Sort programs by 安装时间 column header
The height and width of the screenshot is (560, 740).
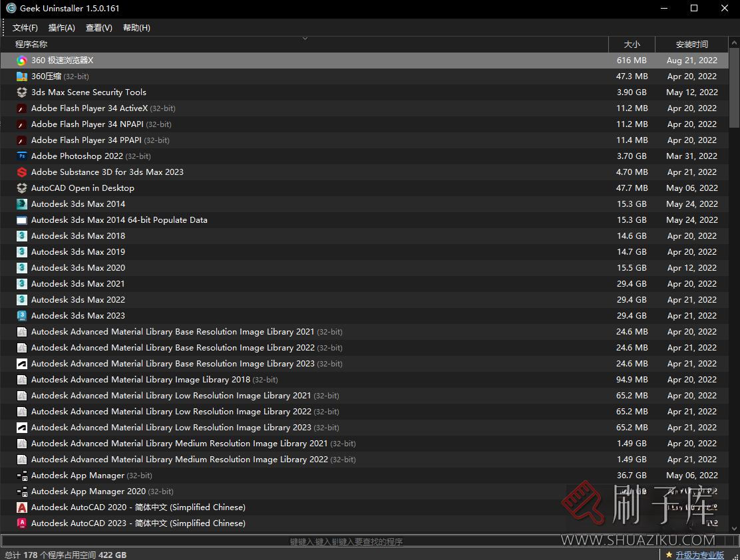[x=691, y=45]
